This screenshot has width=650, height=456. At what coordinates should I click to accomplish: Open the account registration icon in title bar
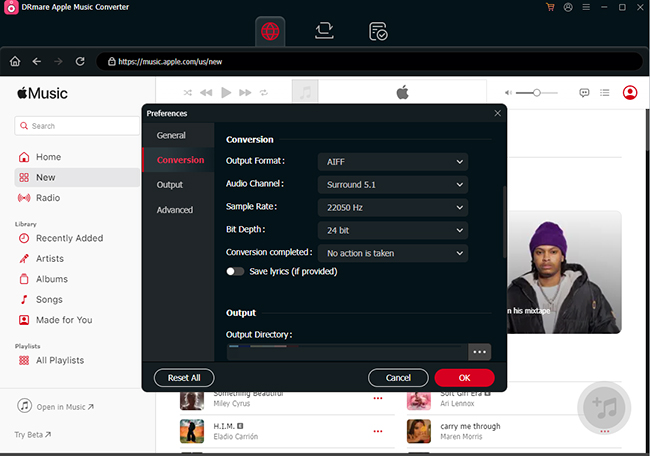pyautogui.click(x=568, y=7)
